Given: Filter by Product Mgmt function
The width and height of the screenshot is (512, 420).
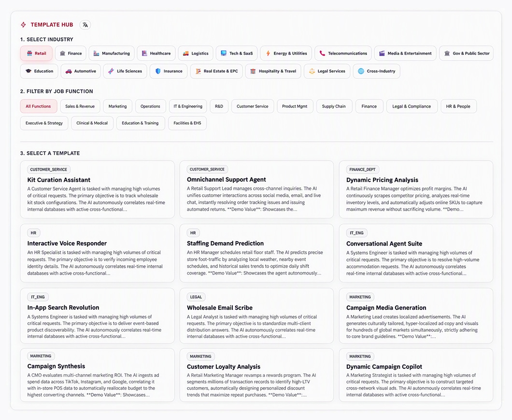Looking at the screenshot, I should click(295, 106).
